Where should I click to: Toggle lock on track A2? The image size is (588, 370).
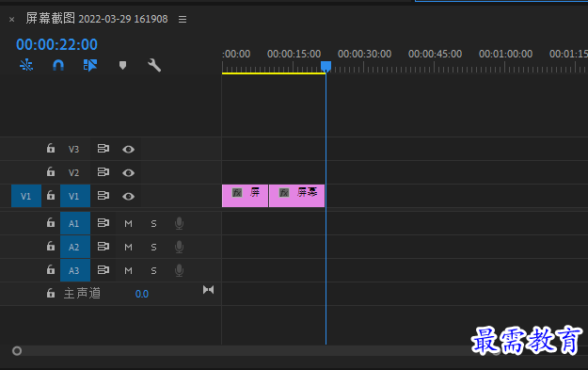(x=51, y=246)
